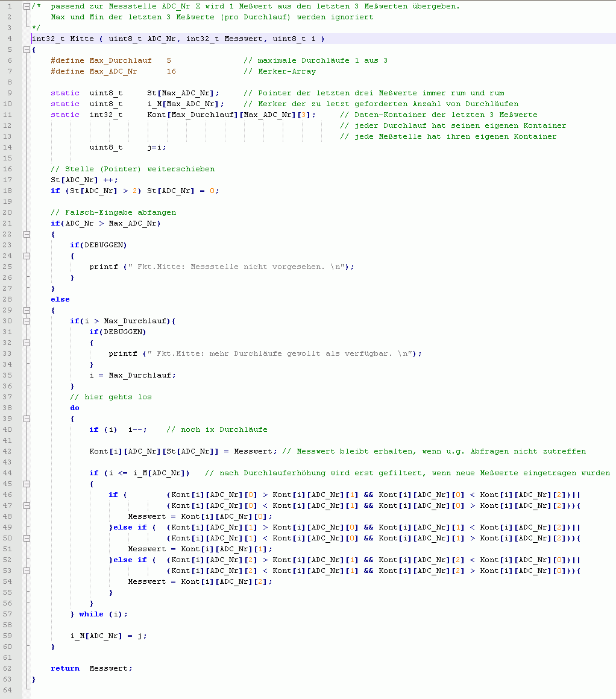616x699 pixels.
Task: Click 'Messwert = Kont[i][ADC_Nr][0];' on line 48
Action: click(x=200, y=516)
